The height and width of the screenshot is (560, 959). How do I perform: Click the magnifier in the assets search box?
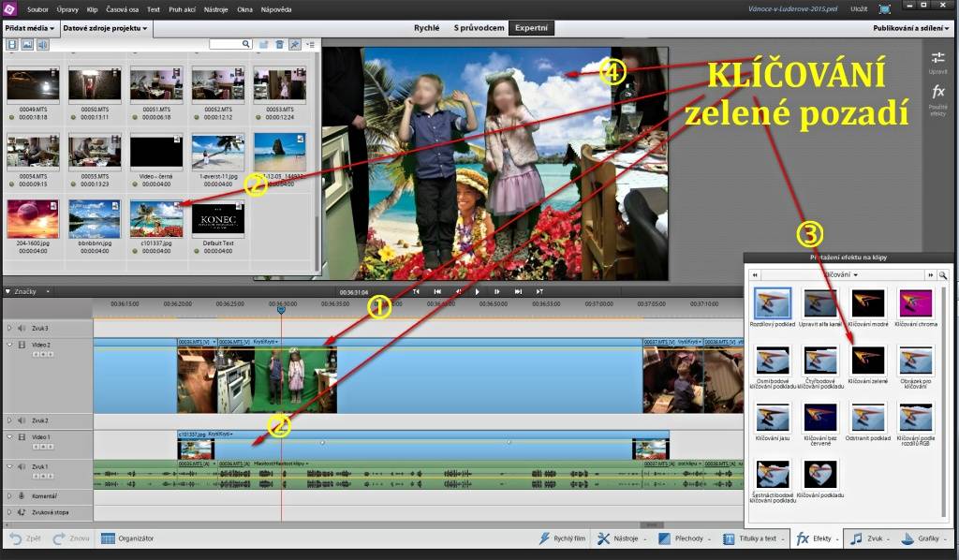(246, 44)
